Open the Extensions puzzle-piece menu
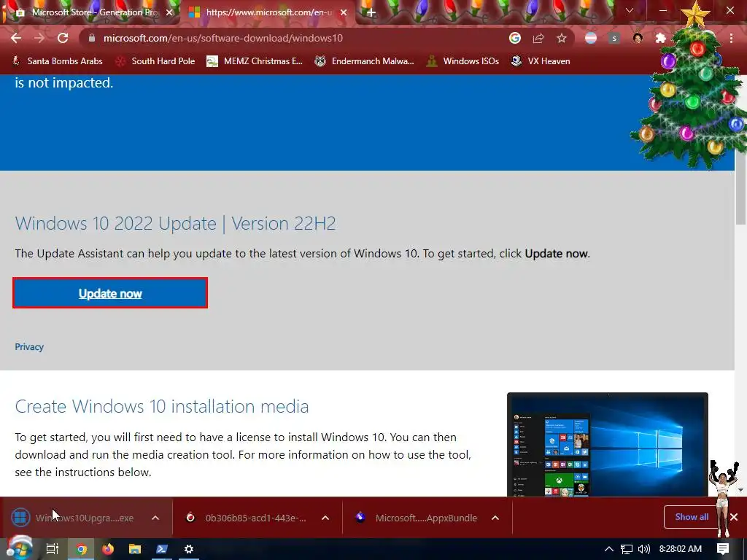This screenshot has width=747, height=560. coord(660,38)
